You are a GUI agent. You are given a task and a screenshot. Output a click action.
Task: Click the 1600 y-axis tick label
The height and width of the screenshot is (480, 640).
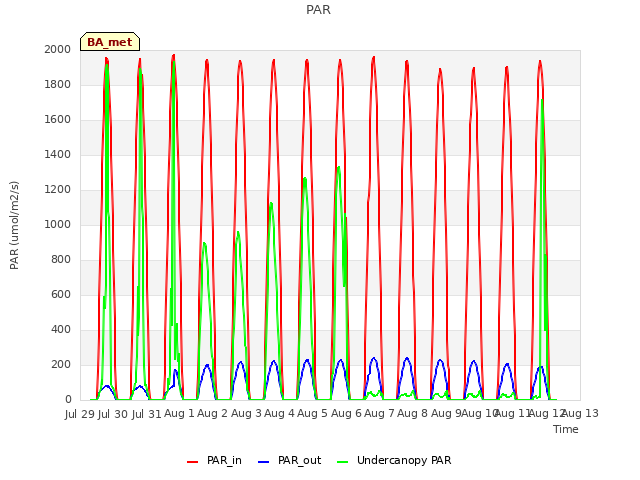pos(58,120)
